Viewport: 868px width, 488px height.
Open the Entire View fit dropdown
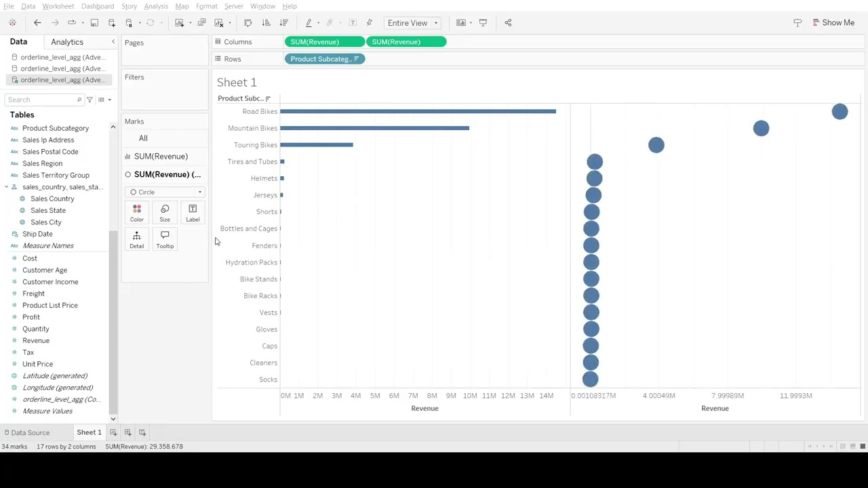click(x=412, y=23)
